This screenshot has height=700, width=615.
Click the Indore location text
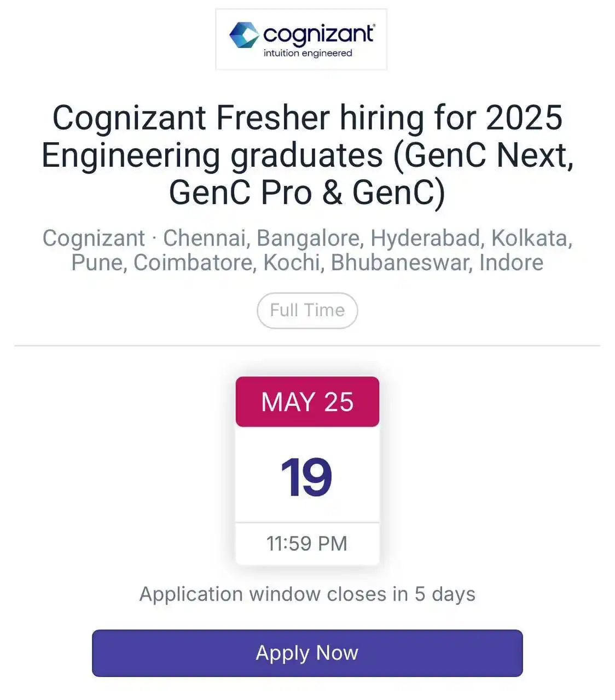511,262
